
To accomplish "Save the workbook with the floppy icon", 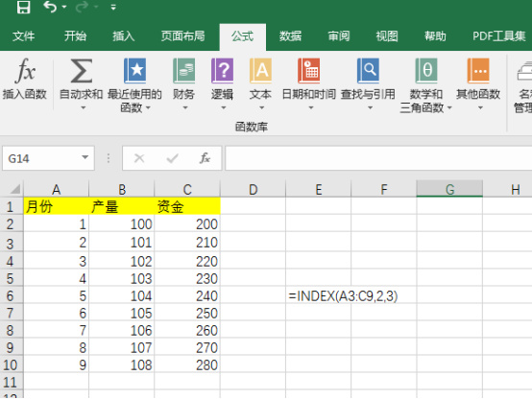I will tap(23, 7).
